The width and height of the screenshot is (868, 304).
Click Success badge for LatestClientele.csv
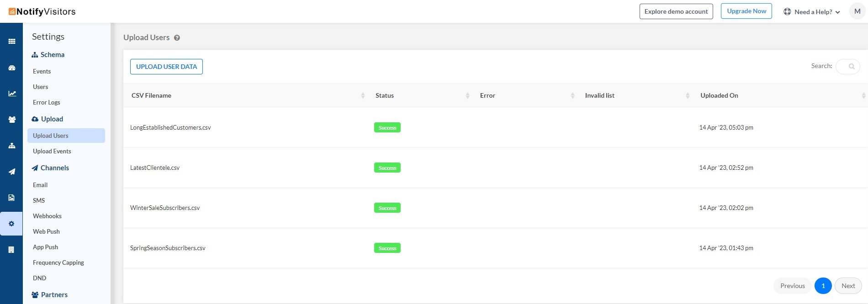pyautogui.click(x=387, y=168)
